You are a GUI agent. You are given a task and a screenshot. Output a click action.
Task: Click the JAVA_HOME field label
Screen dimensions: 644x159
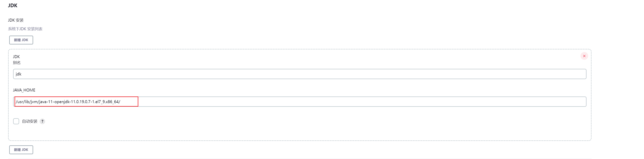pyautogui.click(x=24, y=90)
